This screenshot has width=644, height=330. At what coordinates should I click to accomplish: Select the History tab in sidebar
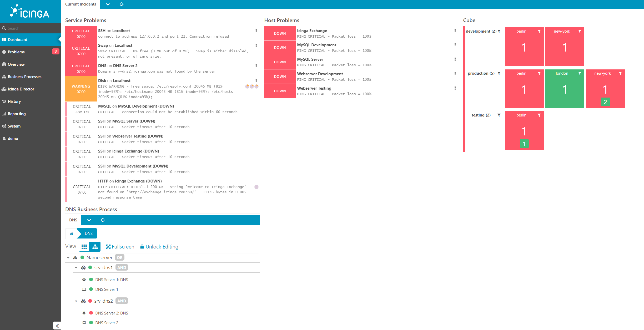[x=14, y=101]
